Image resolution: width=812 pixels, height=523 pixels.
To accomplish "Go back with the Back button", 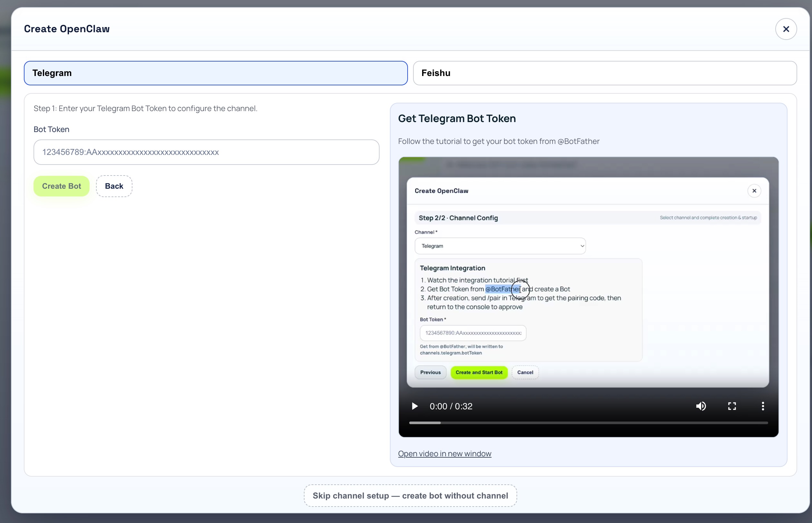I will [x=114, y=186].
